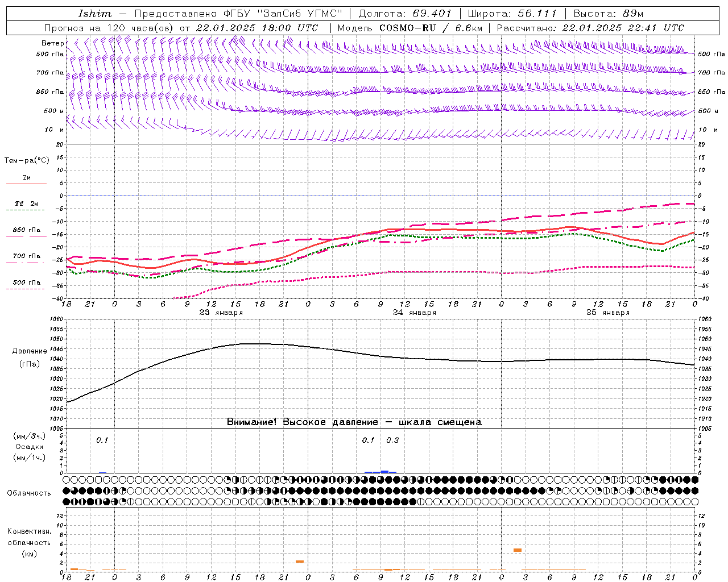The width and height of the screenshot is (728, 582).
Task: Click the Внимание! Высокое давление warning text
Action: coord(354,422)
